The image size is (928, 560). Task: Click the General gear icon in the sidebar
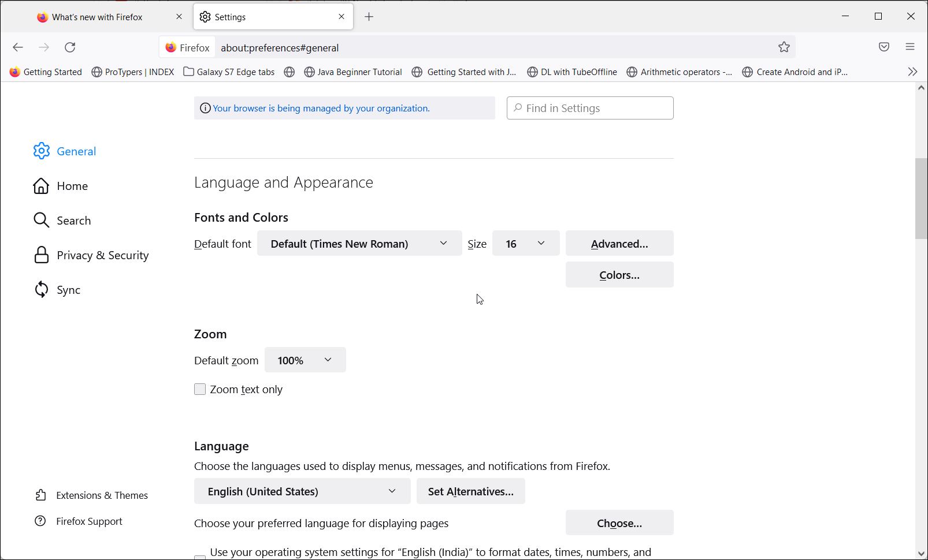click(x=42, y=151)
